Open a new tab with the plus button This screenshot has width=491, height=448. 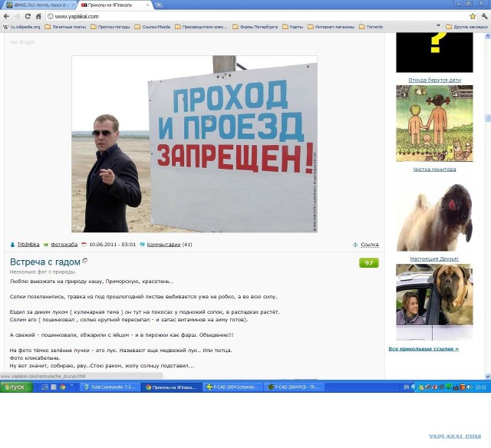(159, 5)
